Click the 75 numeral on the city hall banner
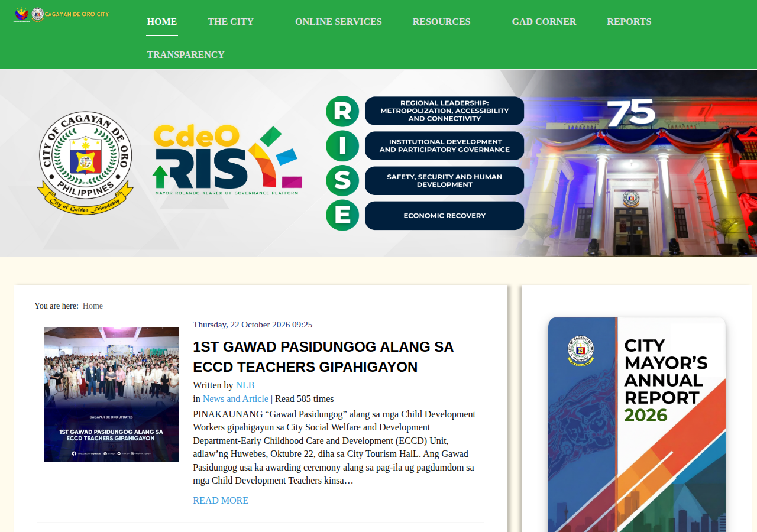 pyautogui.click(x=631, y=113)
